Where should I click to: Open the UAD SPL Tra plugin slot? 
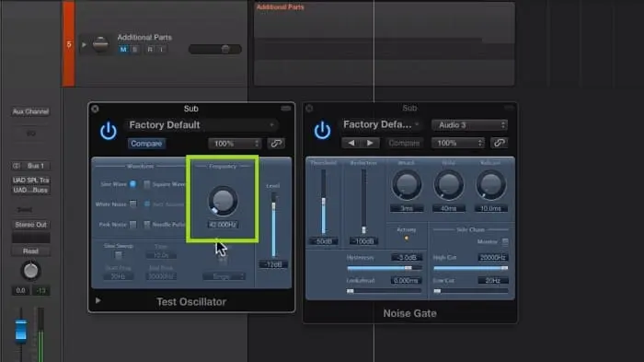click(x=30, y=181)
